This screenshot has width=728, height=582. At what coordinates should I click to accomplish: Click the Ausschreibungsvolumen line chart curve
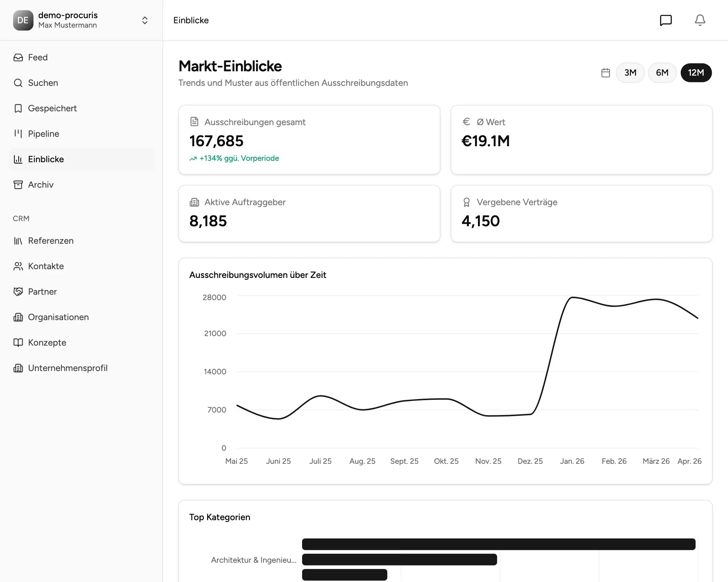point(467,358)
